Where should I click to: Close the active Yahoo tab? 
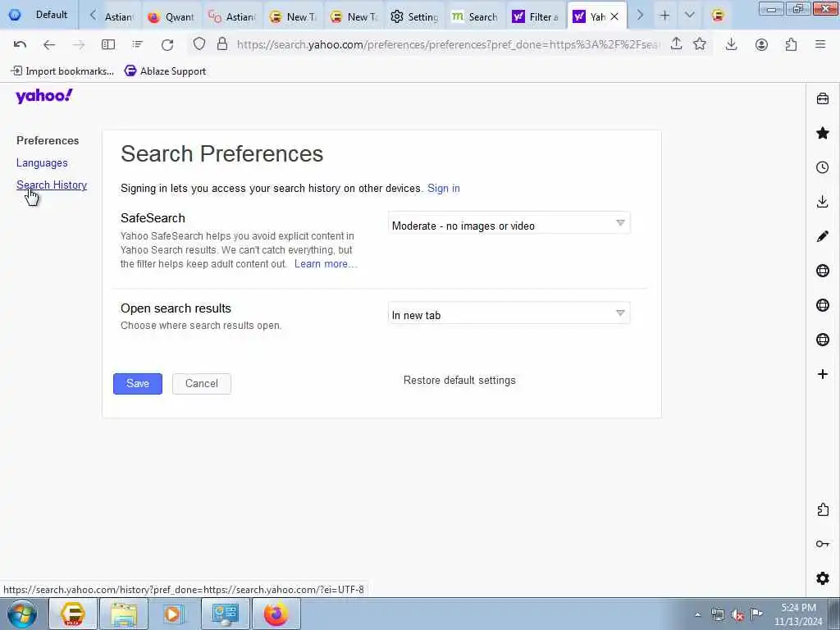[614, 16]
